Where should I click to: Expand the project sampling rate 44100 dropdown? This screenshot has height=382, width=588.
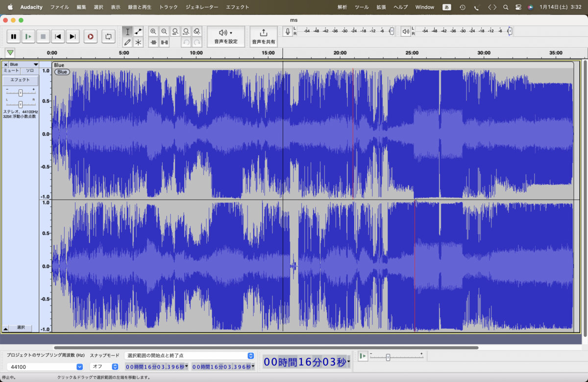coord(79,366)
